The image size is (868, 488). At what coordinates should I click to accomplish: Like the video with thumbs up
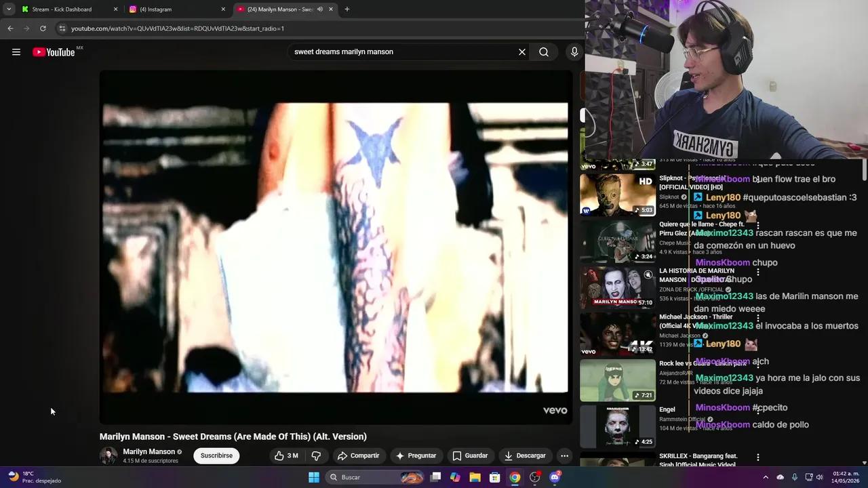pyautogui.click(x=286, y=455)
